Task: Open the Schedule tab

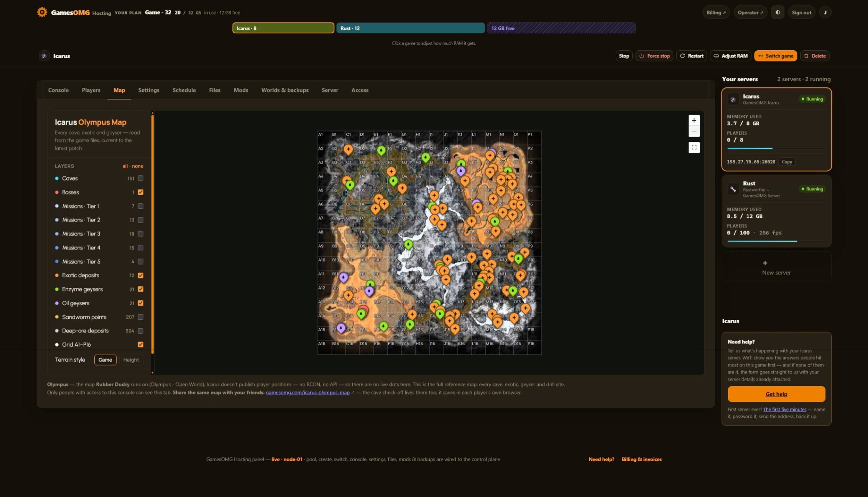Action: pos(184,90)
